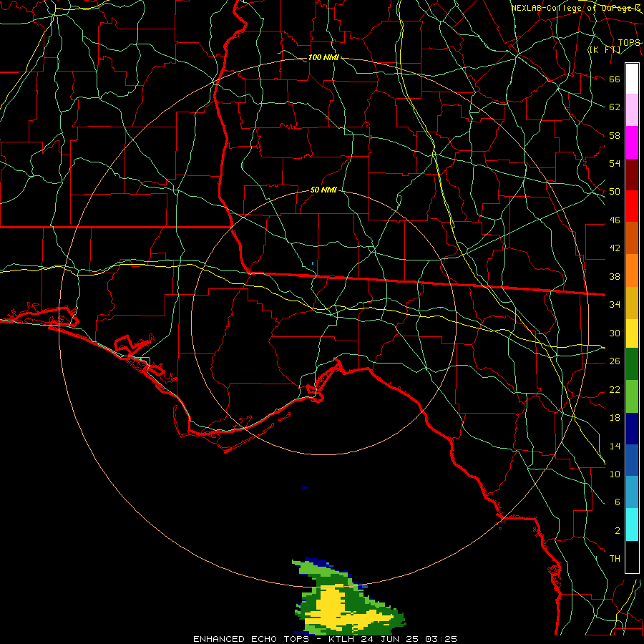Click the 26 legend value
This screenshot has width=644, height=644.
[615, 361]
